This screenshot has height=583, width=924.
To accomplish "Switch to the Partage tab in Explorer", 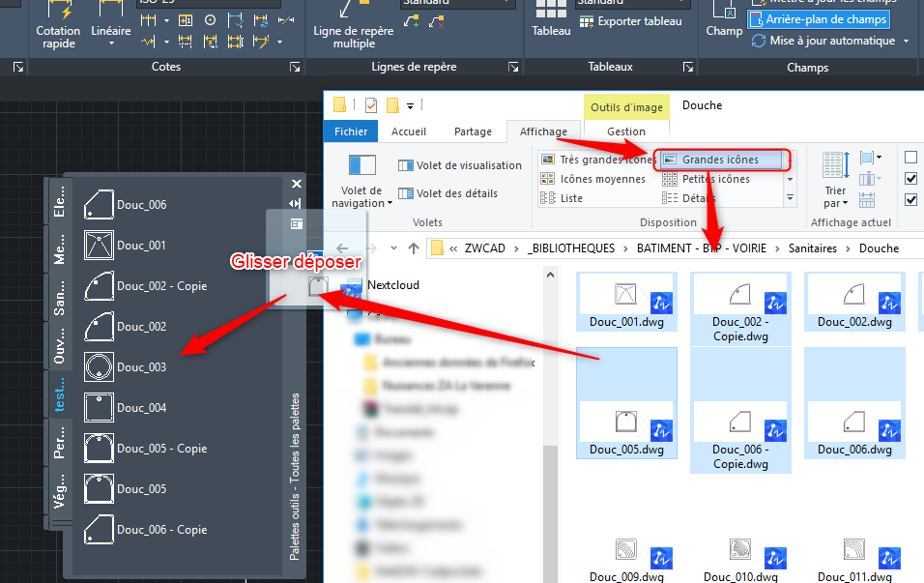I will pyautogui.click(x=473, y=131).
